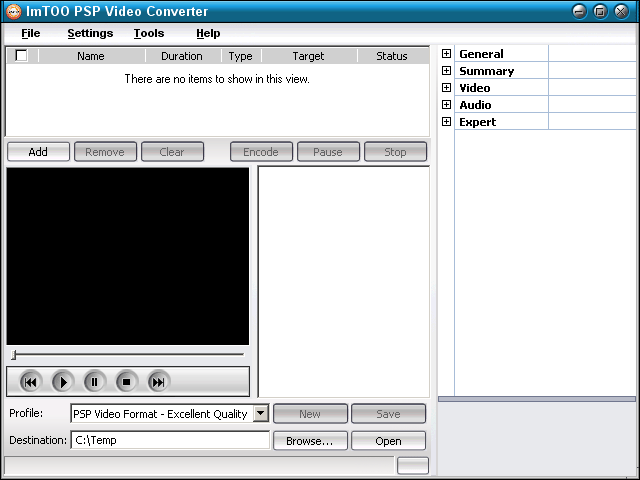
Task: Expand the Audio properties group
Action: pos(446,104)
